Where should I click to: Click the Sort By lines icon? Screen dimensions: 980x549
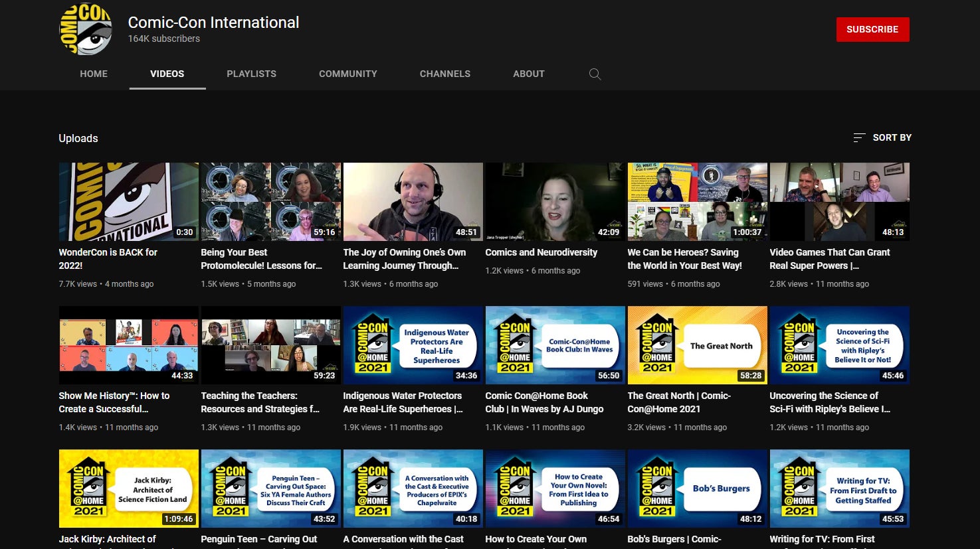[858, 137]
